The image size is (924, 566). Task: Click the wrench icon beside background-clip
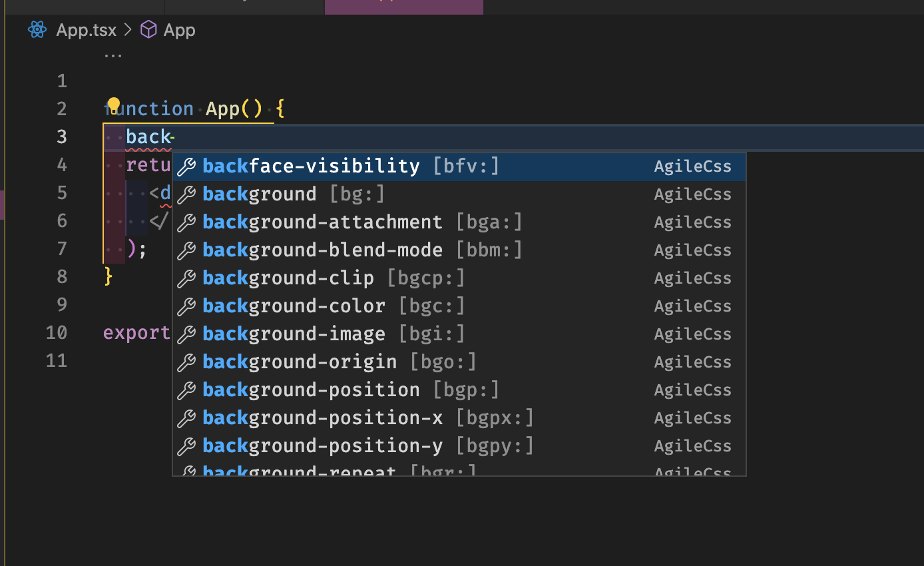186,278
